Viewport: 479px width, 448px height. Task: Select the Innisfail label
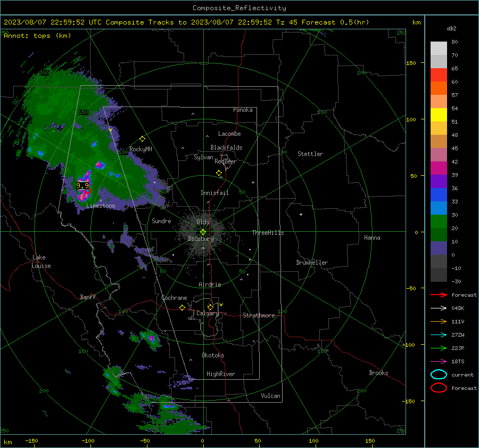click(214, 193)
